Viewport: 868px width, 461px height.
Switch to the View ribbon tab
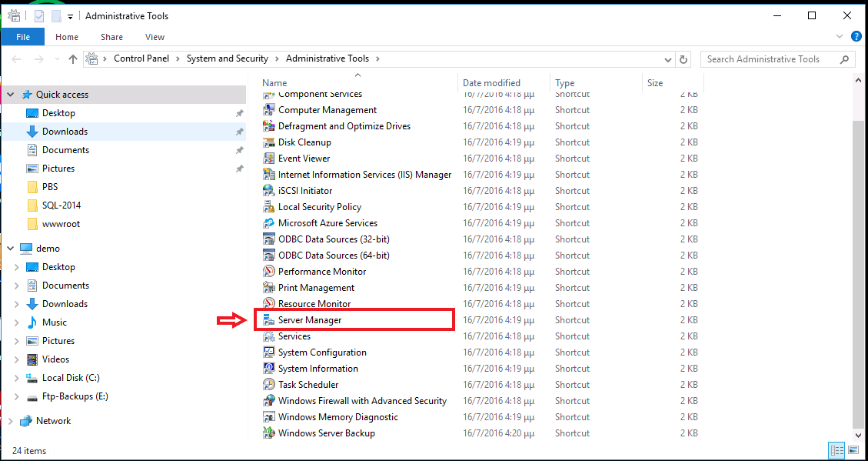tap(155, 37)
